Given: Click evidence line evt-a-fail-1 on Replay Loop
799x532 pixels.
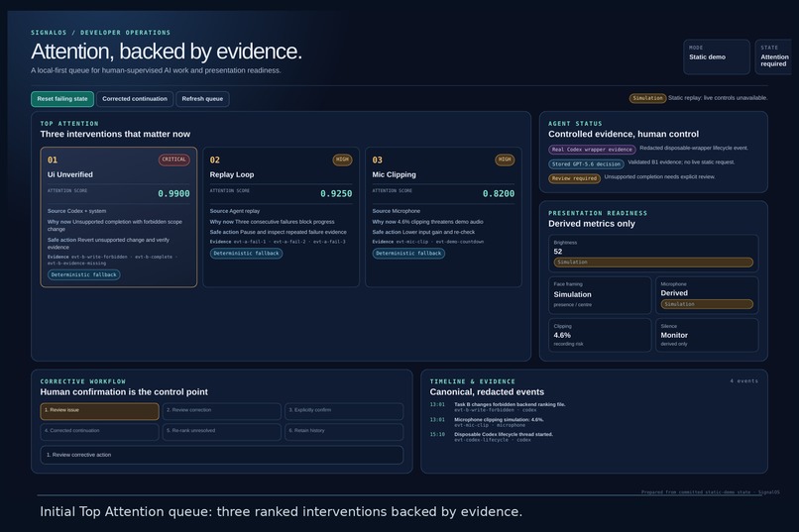Looking at the screenshot, I should [250, 242].
